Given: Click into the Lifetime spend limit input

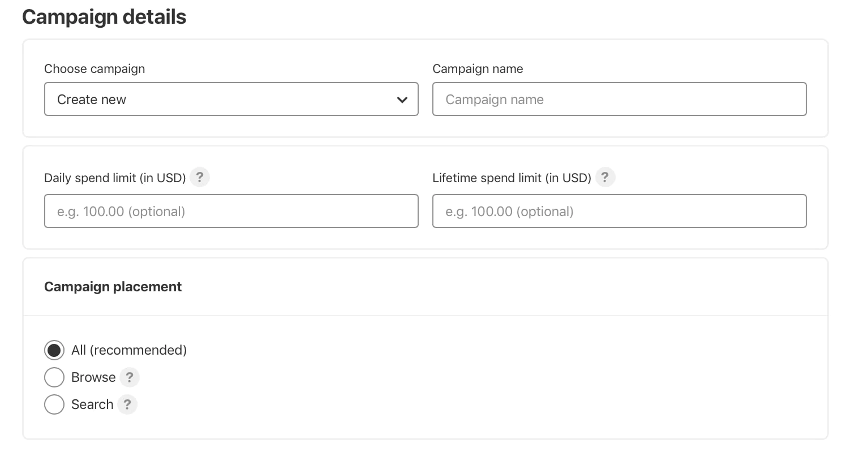Looking at the screenshot, I should tap(619, 212).
